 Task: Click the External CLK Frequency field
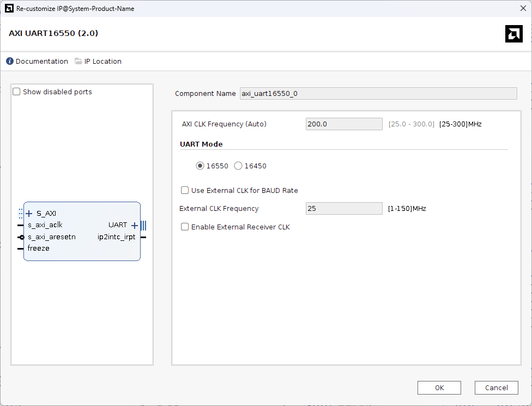[x=344, y=209]
